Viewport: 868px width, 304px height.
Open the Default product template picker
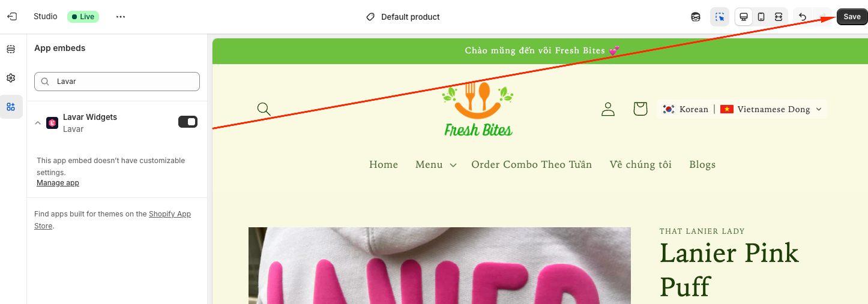tap(403, 17)
